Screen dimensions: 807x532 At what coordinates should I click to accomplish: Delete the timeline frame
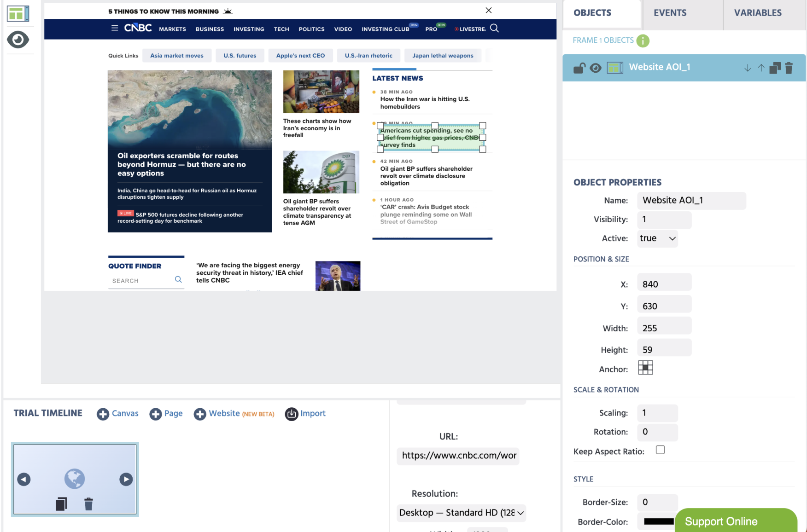[x=88, y=504]
